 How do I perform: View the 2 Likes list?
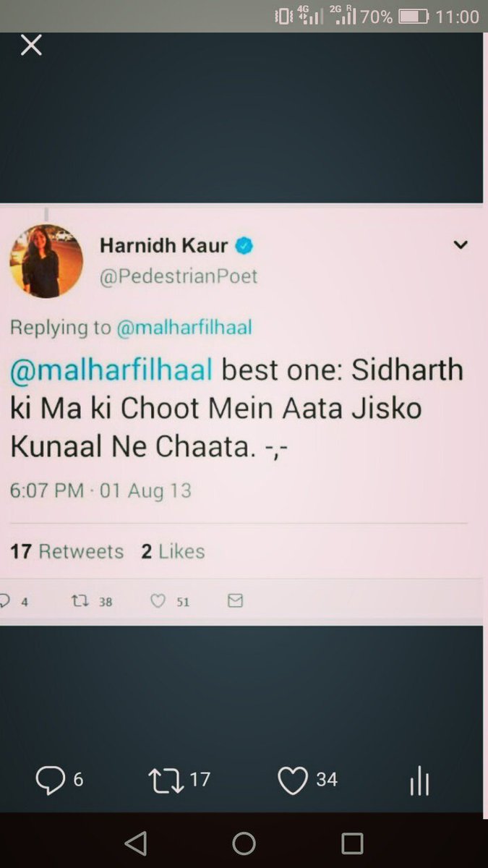173,551
